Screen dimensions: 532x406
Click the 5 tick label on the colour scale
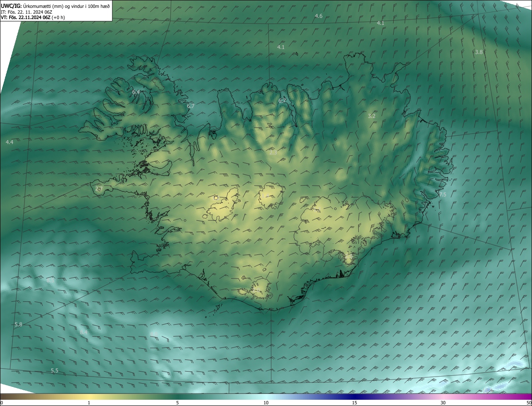pyautogui.click(x=177, y=403)
